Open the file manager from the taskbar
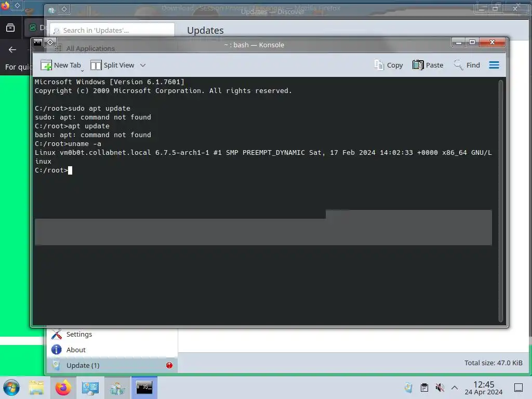 36,388
